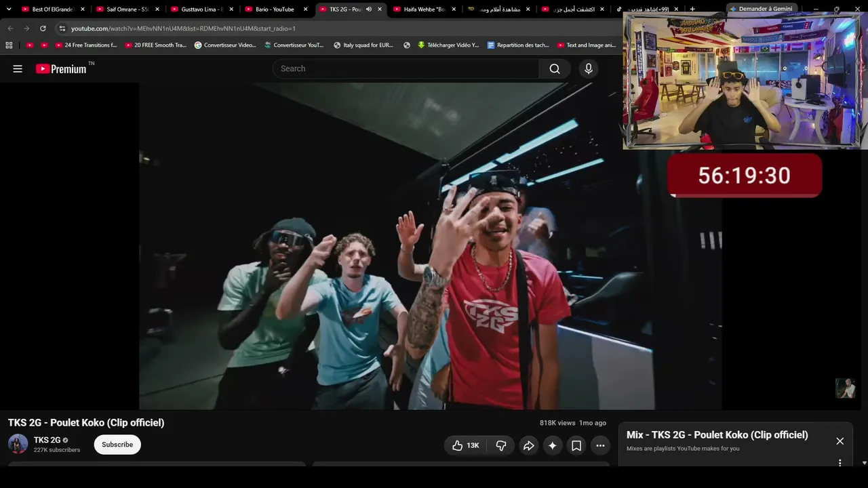Click the Mix - TKS 2G playlist title
Image resolution: width=868 pixels, height=488 pixels.
coord(717,435)
